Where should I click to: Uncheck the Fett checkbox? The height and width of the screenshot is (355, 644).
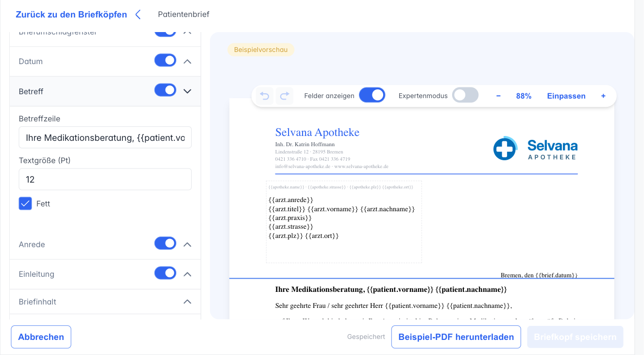pos(25,203)
